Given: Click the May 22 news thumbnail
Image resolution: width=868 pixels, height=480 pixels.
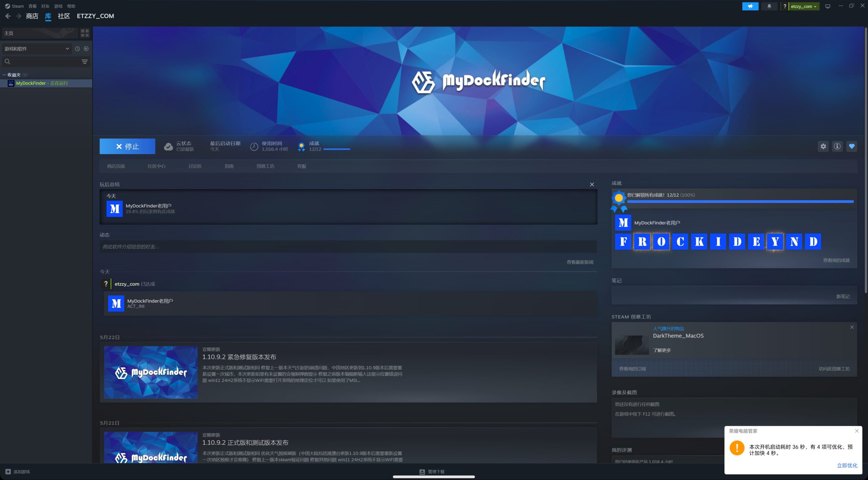Looking at the screenshot, I should click(151, 372).
